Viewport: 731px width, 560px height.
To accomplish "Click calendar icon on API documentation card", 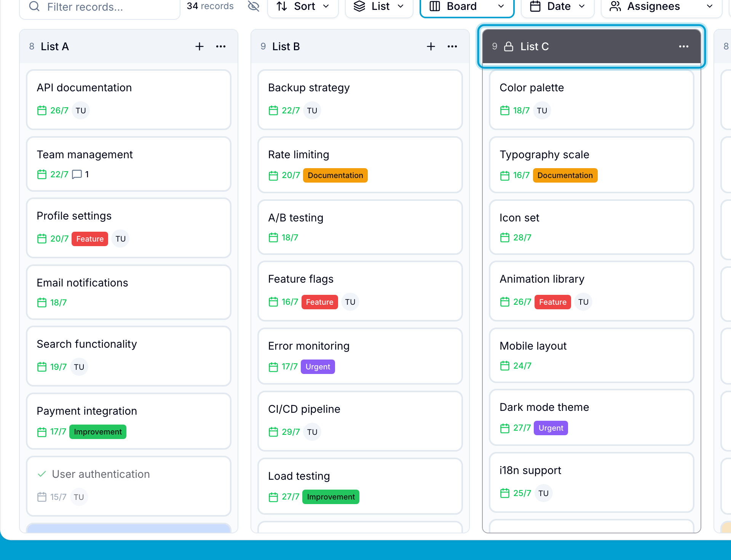I will 42,110.
